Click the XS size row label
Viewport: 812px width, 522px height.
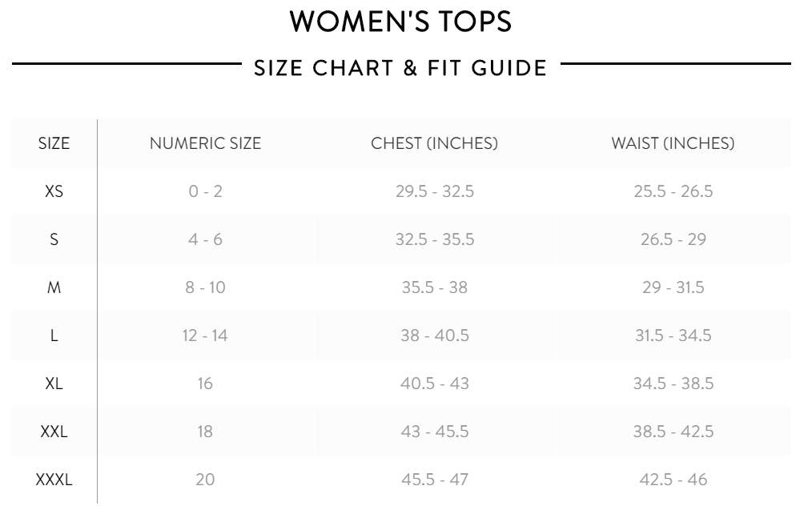coord(54,191)
